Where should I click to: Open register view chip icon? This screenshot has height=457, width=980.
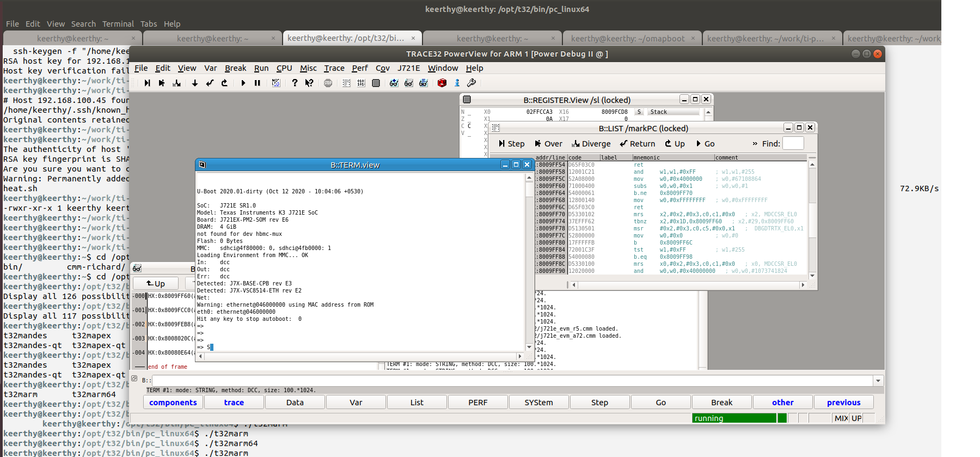pos(376,83)
